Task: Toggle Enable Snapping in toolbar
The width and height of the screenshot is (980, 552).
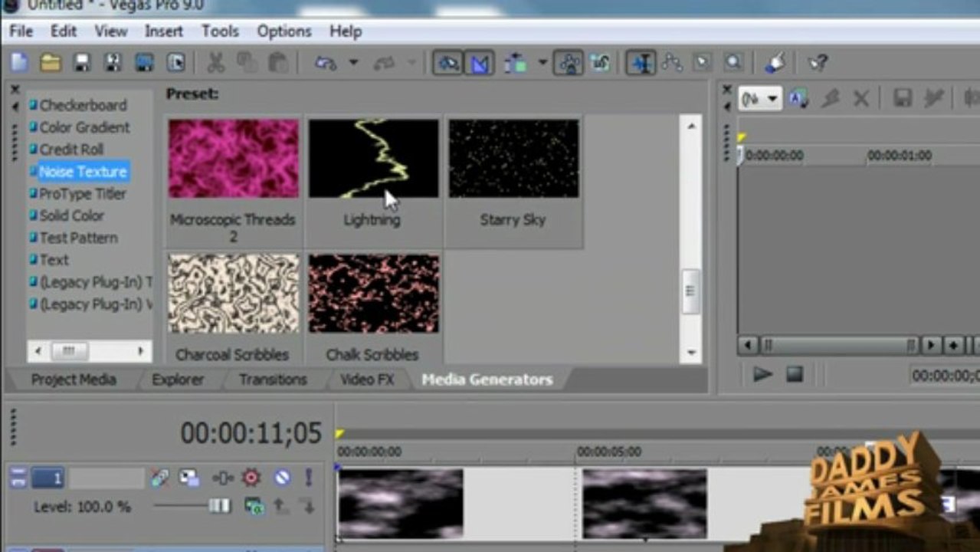Action: pos(447,63)
